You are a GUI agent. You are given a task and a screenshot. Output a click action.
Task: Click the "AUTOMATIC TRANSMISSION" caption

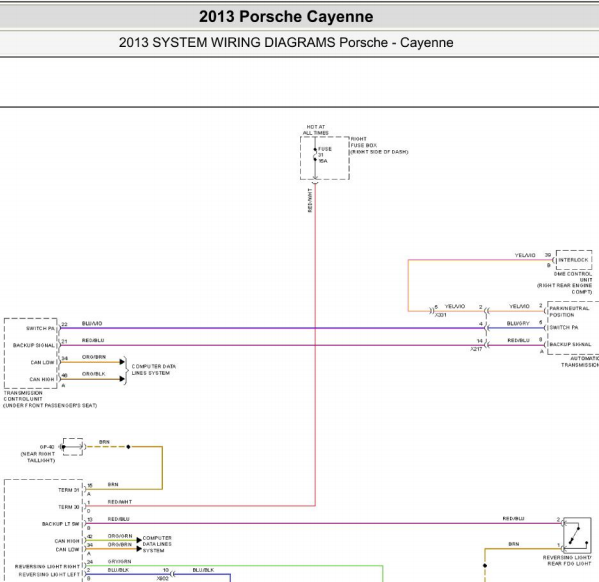point(580,362)
